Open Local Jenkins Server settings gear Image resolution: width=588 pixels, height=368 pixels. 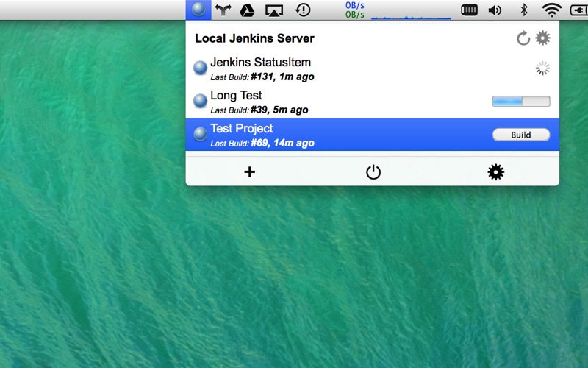[x=542, y=38]
